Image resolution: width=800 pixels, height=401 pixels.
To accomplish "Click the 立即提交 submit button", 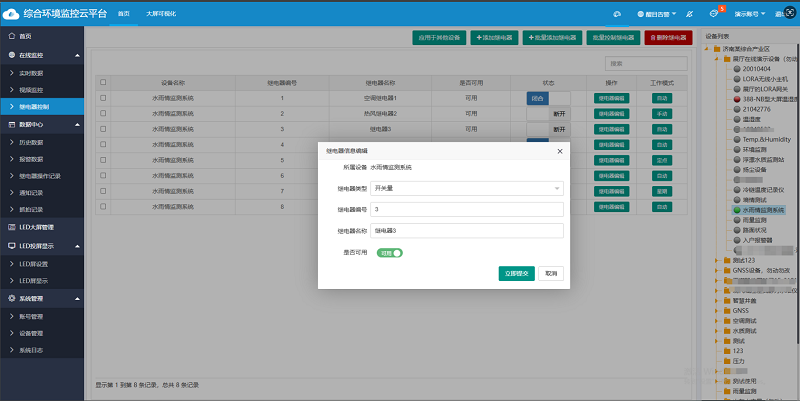I will (517, 273).
